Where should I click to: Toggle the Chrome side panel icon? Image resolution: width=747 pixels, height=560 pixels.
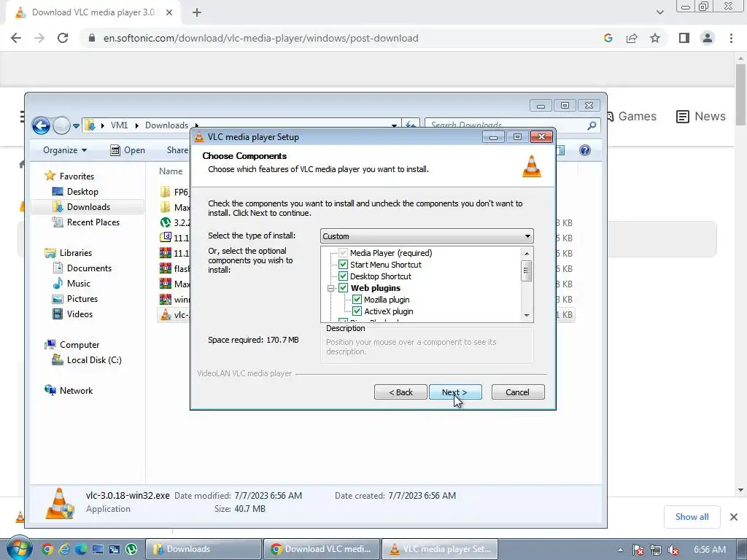pos(684,38)
